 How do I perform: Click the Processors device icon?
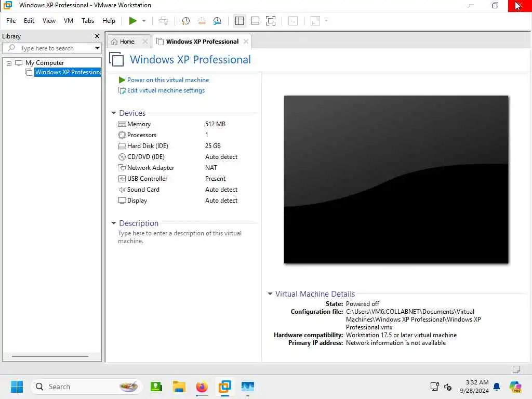pos(122,135)
